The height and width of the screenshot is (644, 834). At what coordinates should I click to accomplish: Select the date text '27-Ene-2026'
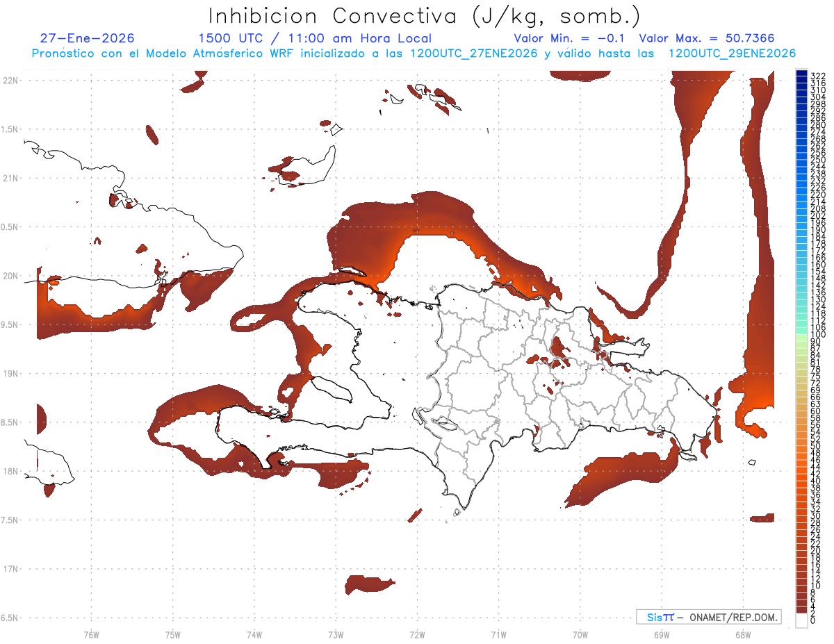(88, 38)
